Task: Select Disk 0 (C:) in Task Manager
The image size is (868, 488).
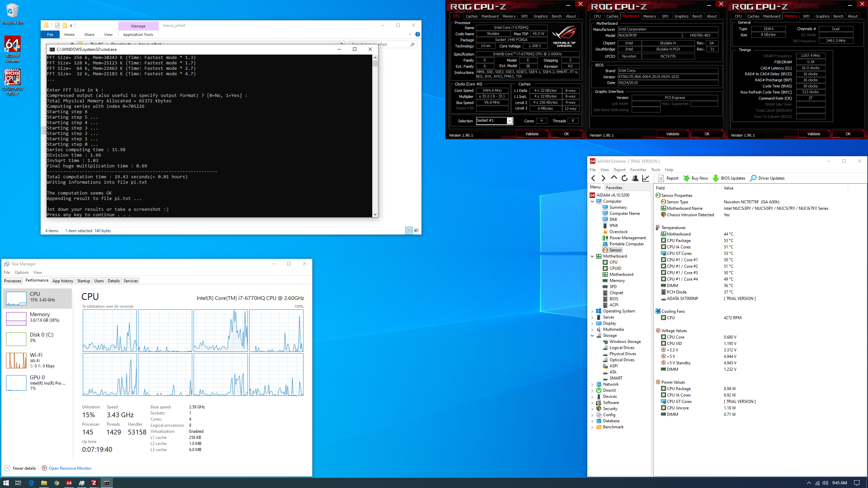Action: pos(37,339)
